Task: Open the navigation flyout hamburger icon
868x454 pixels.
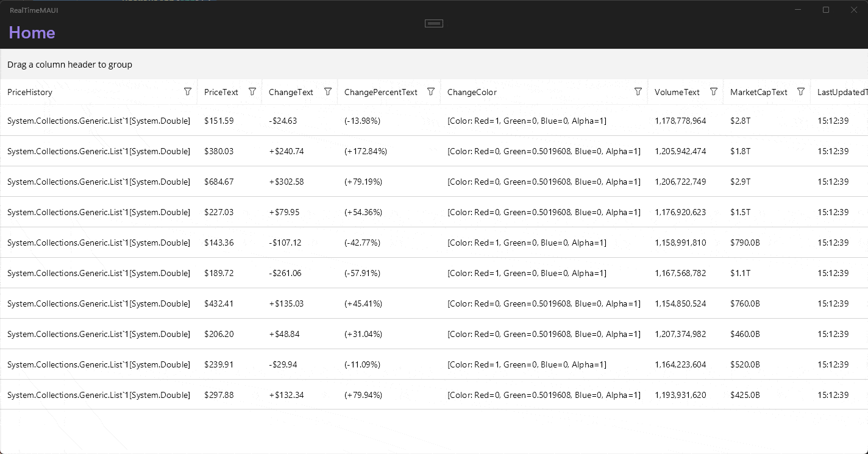Action: (433, 23)
